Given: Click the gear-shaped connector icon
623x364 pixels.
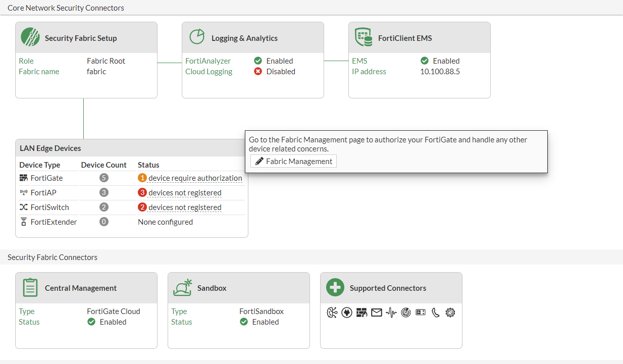Looking at the screenshot, I should [x=450, y=313].
